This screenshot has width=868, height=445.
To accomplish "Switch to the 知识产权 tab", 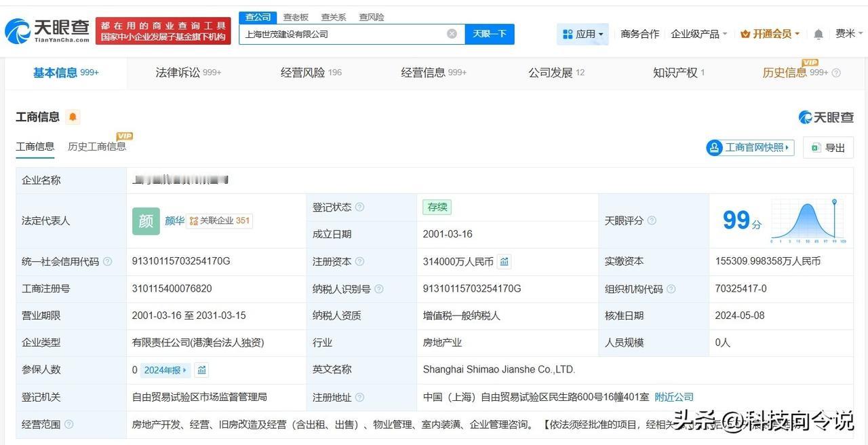I will click(679, 73).
